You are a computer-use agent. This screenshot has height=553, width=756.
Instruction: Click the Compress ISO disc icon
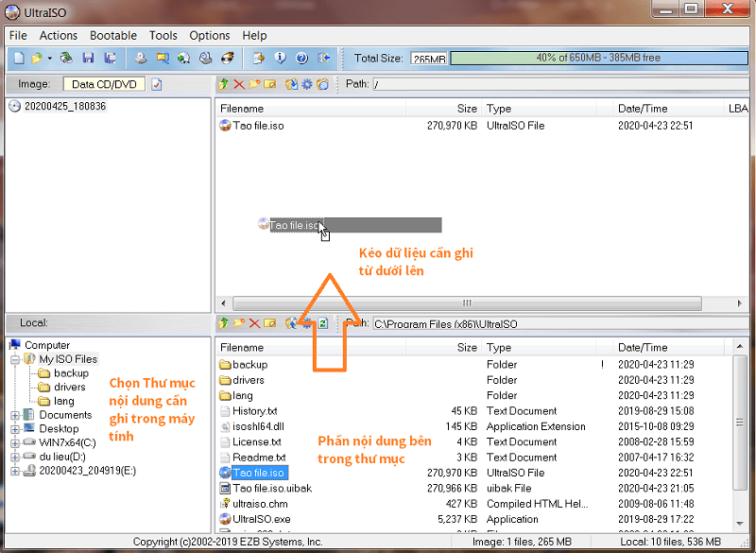click(x=183, y=59)
